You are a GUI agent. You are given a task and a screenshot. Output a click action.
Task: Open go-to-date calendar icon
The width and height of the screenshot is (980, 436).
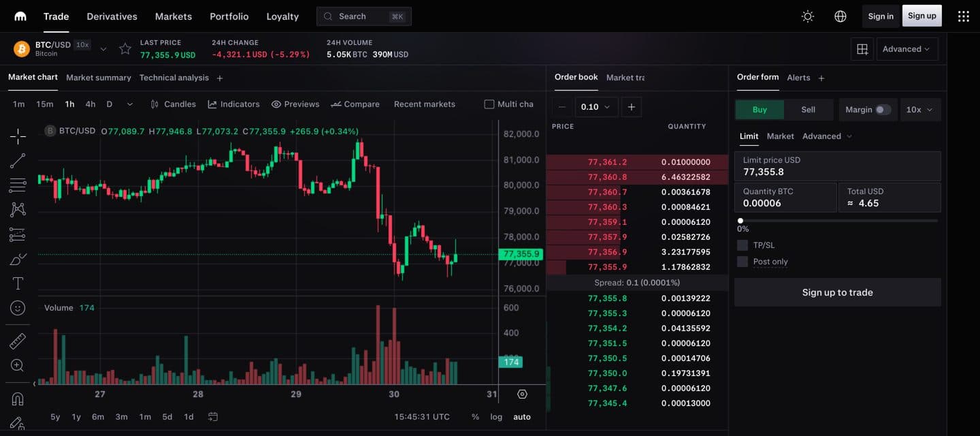(x=213, y=417)
